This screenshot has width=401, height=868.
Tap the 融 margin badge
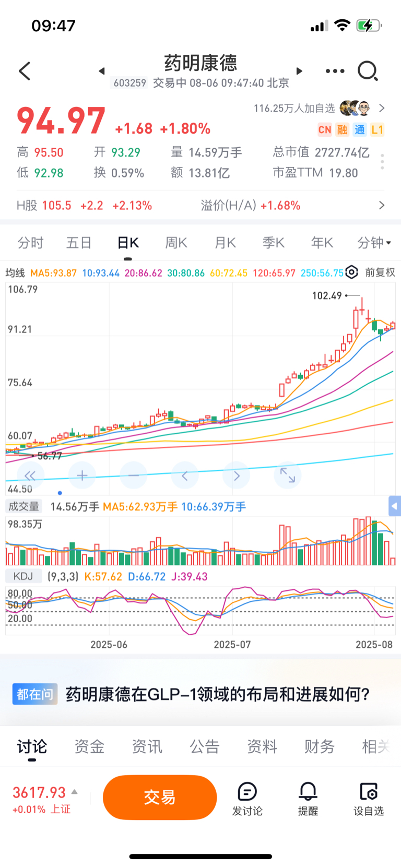point(342,130)
